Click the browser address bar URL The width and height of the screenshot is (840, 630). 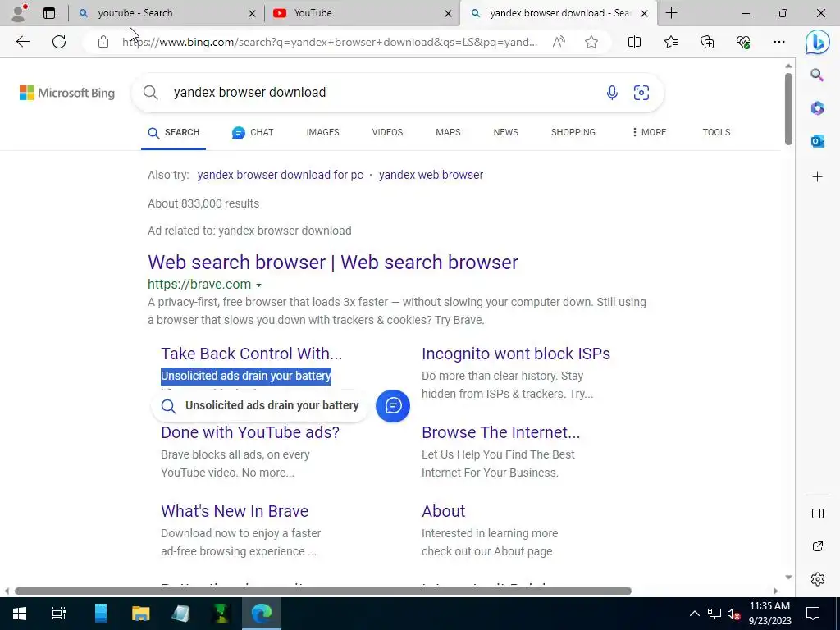[x=330, y=42]
